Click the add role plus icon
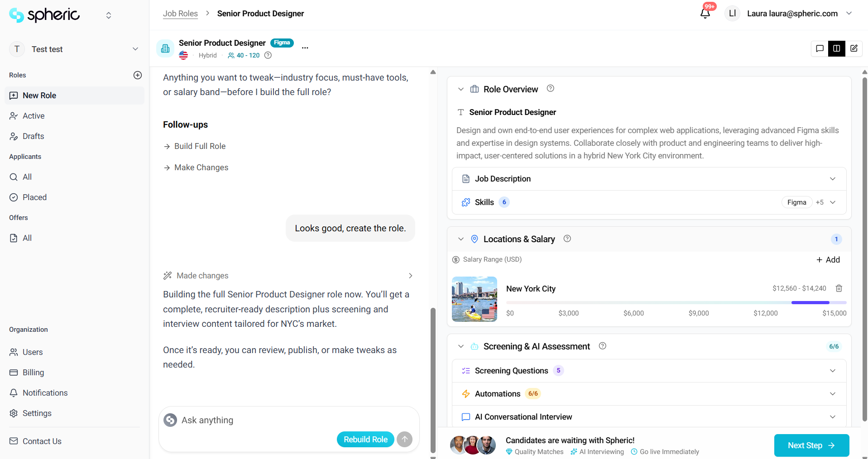The height and width of the screenshot is (459, 868). pyautogui.click(x=138, y=75)
